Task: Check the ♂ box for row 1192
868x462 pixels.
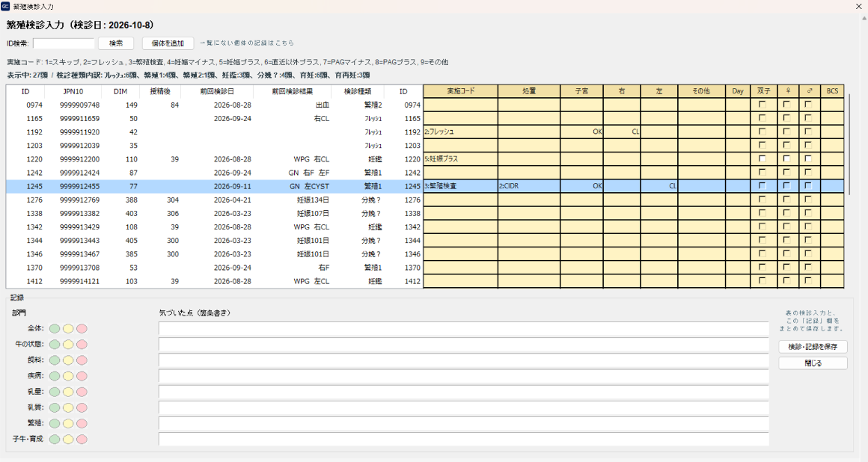Action: pos(808,132)
